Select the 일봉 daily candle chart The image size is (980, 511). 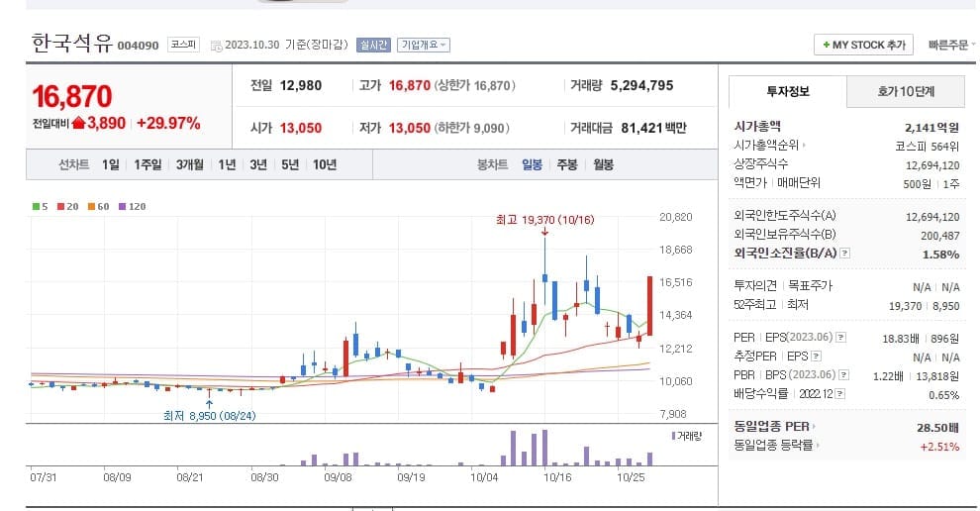(532, 164)
